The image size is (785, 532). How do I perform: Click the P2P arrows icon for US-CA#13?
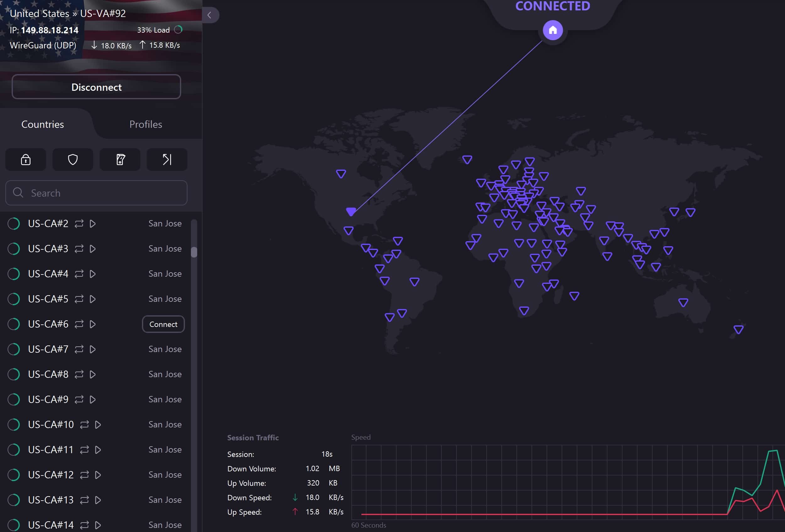point(84,500)
